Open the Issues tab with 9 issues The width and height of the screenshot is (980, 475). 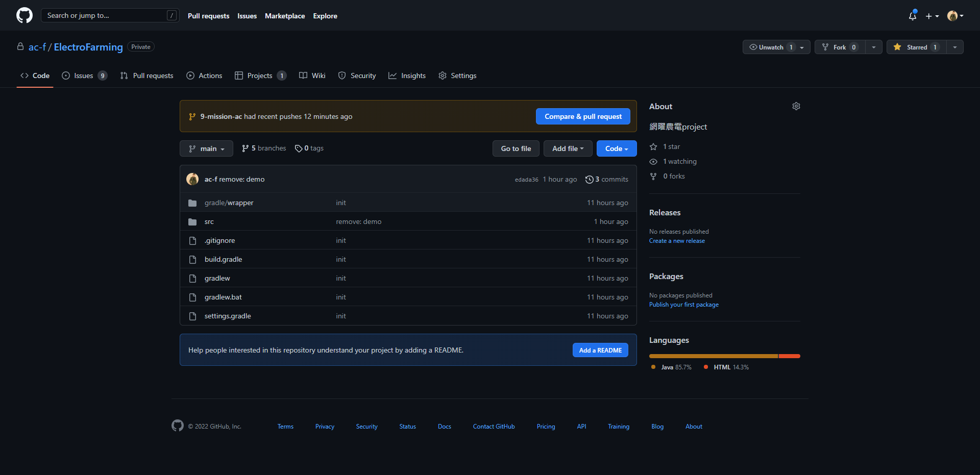click(85, 76)
